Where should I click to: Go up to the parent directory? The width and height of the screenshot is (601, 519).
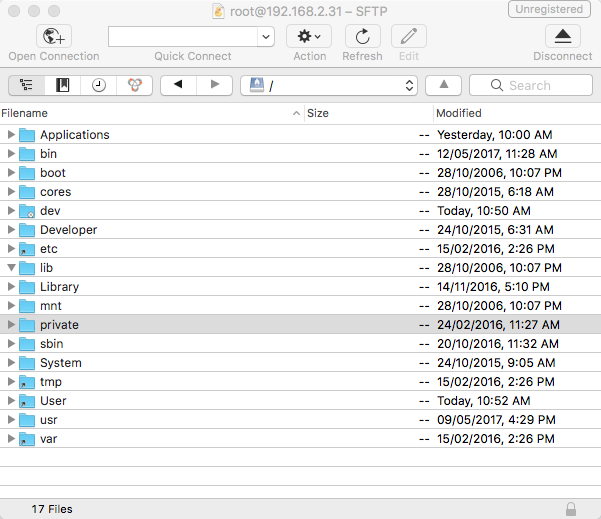point(443,86)
